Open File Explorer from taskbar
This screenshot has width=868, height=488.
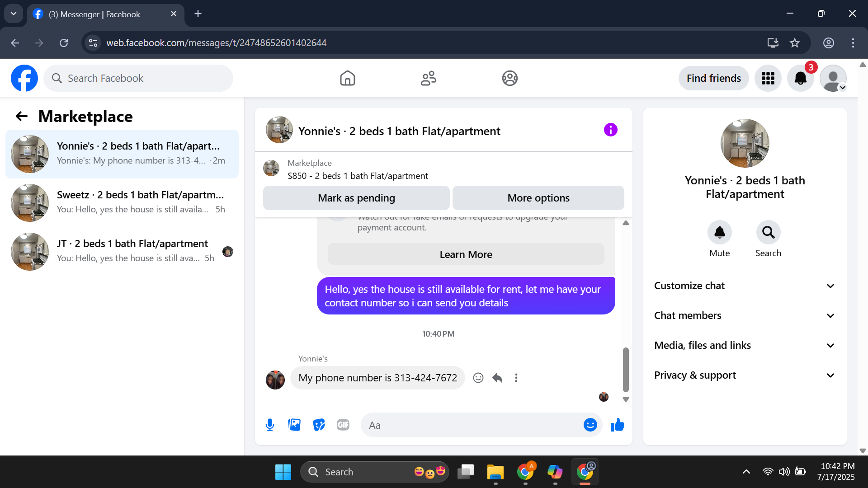coord(495,472)
